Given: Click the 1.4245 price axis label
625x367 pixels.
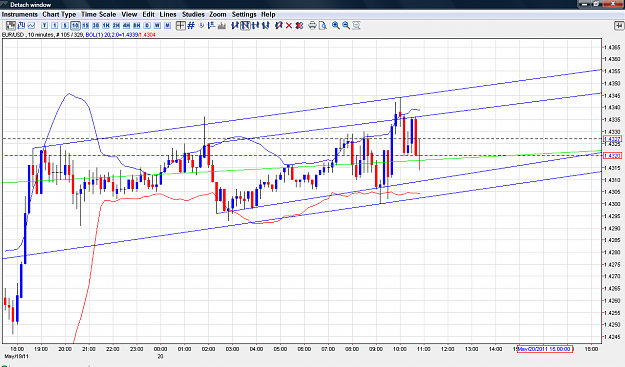Looking at the screenshot, I should [x=612, y=337].
